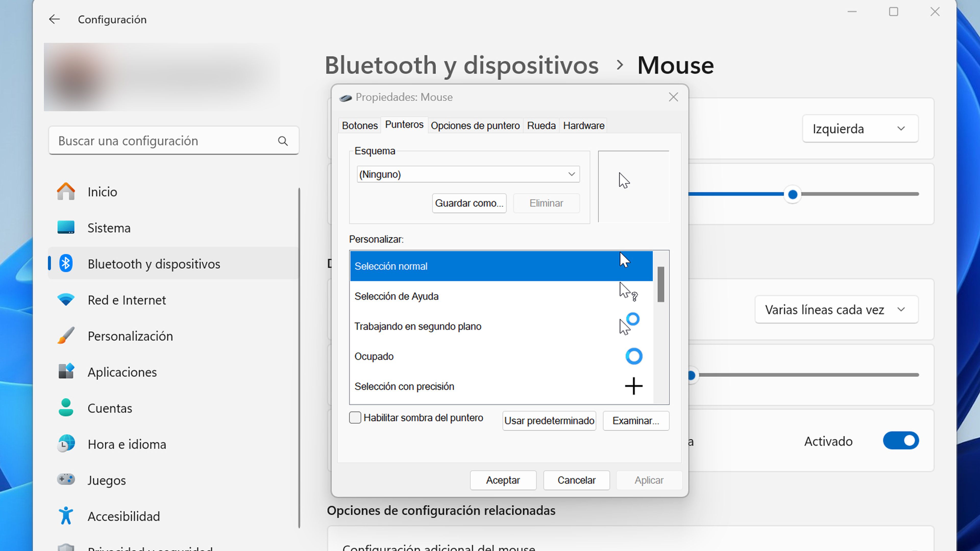The height and width of the screenshot is (551, 980).
Task: Select Selección normal list row
Action: [501, 266]
